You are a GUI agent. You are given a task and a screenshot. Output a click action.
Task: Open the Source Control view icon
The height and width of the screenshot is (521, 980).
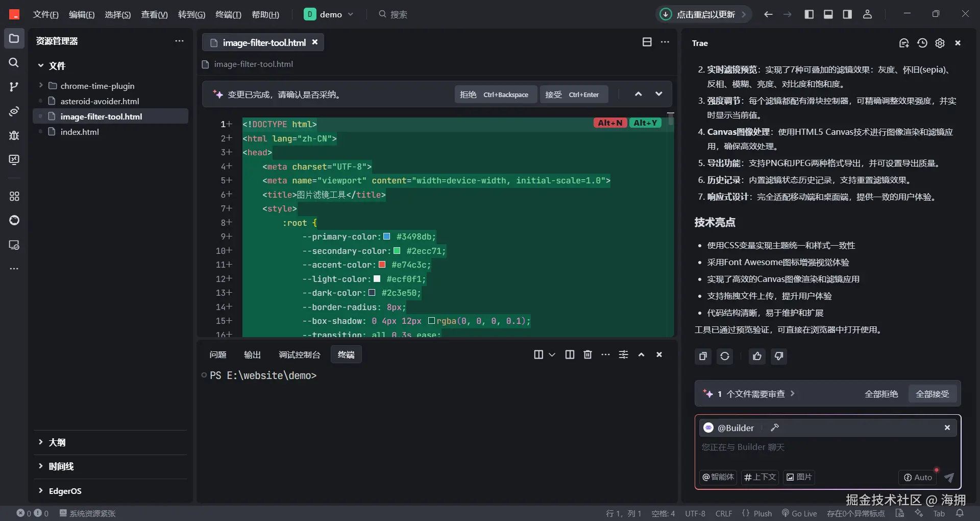coord(14,87)
